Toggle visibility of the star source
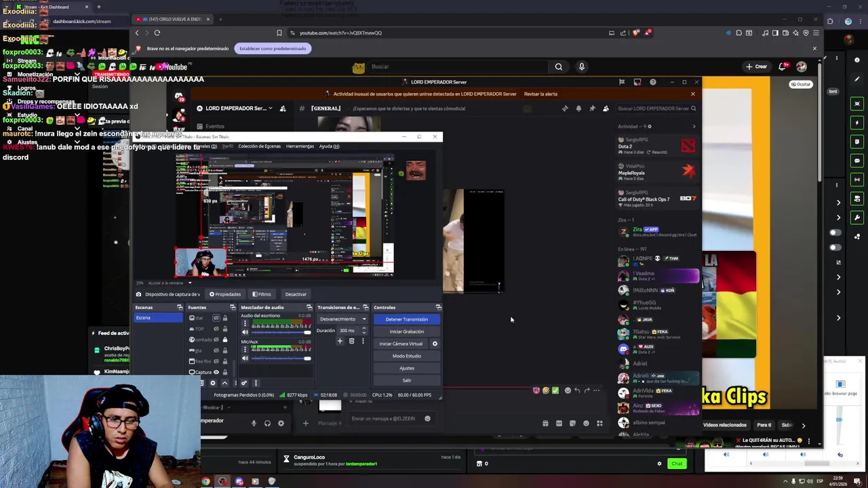868x488 pixels. click(x=216, y=318)
